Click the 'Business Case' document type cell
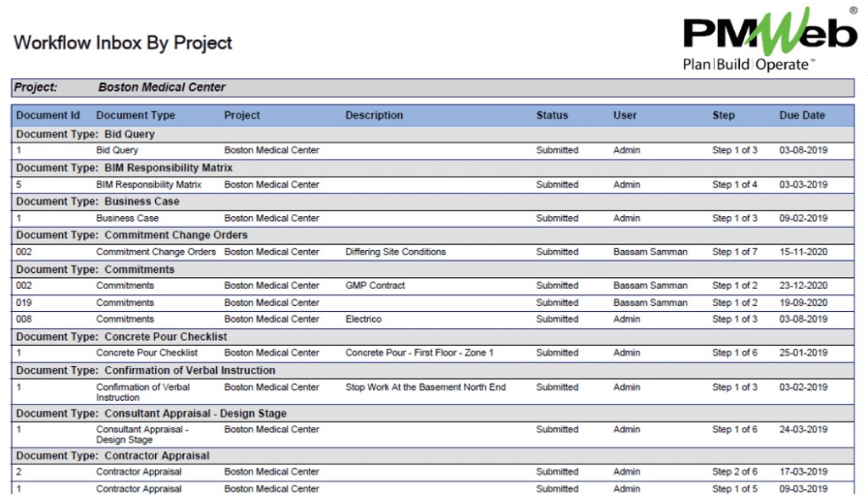This screenshot has width=868, height=495. point(127,218)
